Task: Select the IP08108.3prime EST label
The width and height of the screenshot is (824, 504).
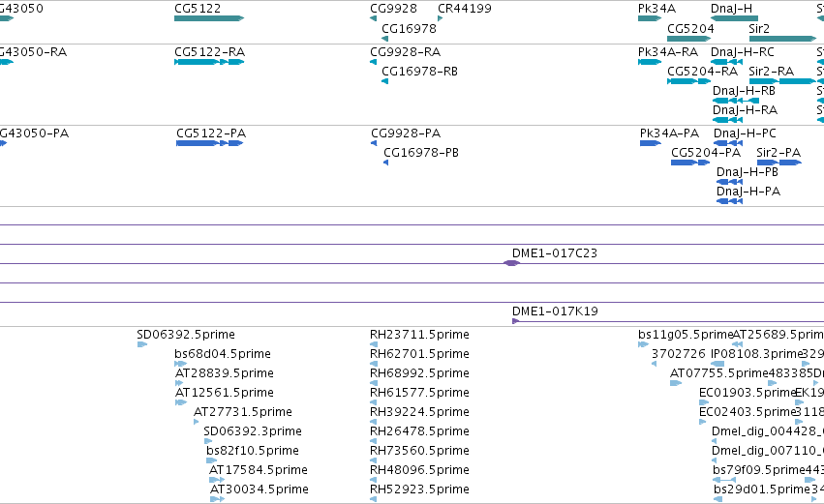Action: click(x=757, y=354)
